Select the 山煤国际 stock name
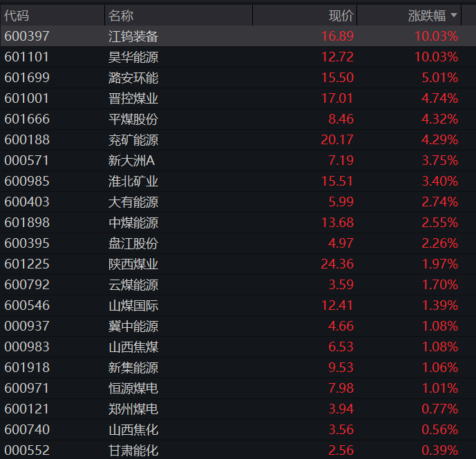476x459 pixels. click(133, 306)
